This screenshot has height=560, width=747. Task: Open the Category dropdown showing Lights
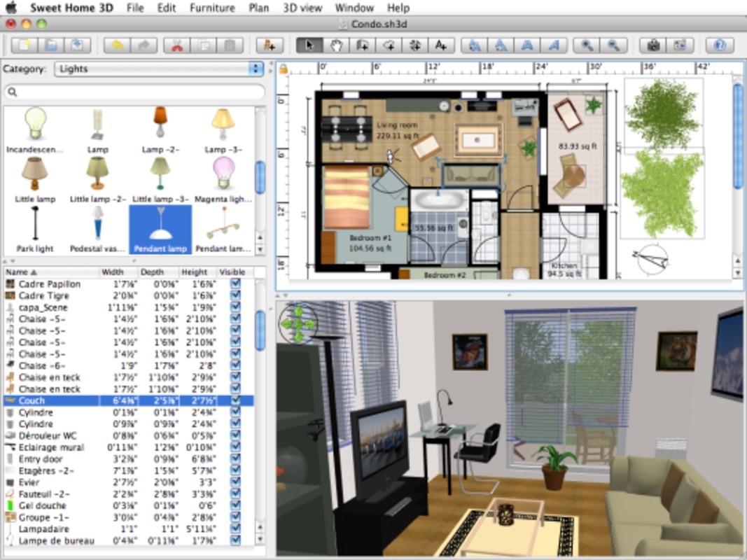(160, 69)
